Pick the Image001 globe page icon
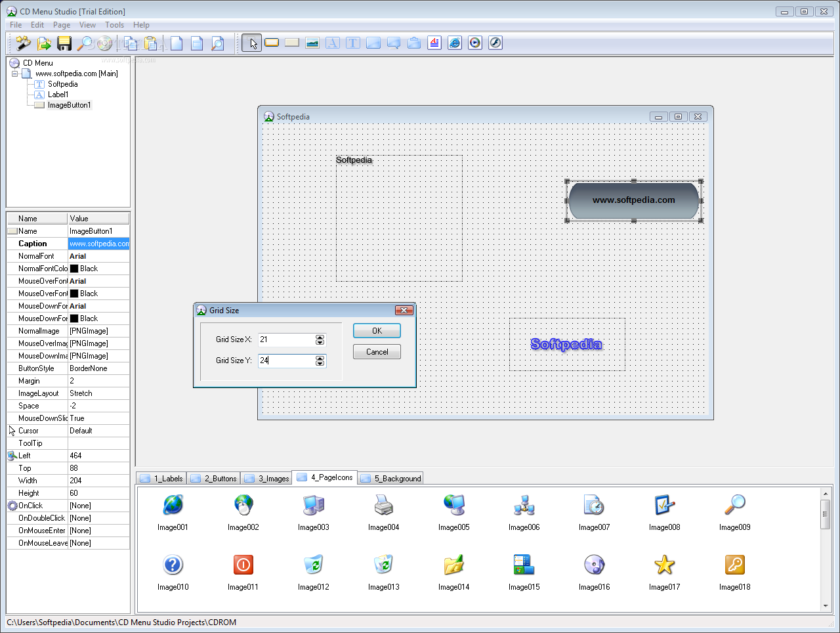The height and width of the screenshot is (633, 840). 173,505
